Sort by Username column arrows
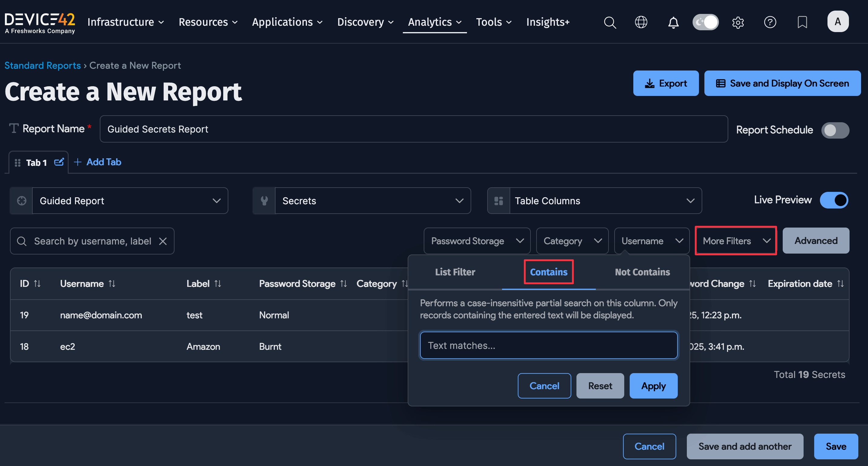The height and width of the screenshot is (466, 868). [x=112, y=284]
